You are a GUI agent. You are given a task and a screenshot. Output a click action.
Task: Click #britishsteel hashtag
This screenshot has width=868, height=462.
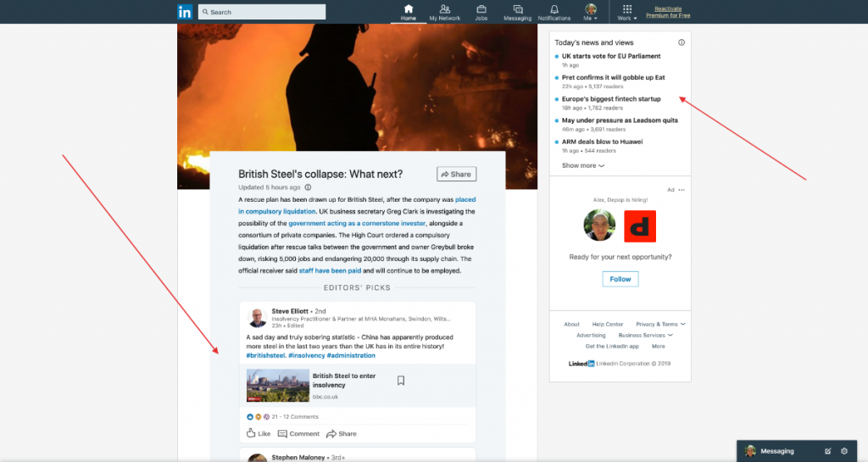pyautogui.click(x=266, y=355)
